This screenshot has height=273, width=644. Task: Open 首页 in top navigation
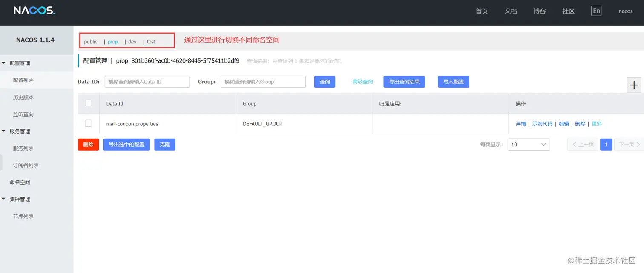[x=482, y=11]
